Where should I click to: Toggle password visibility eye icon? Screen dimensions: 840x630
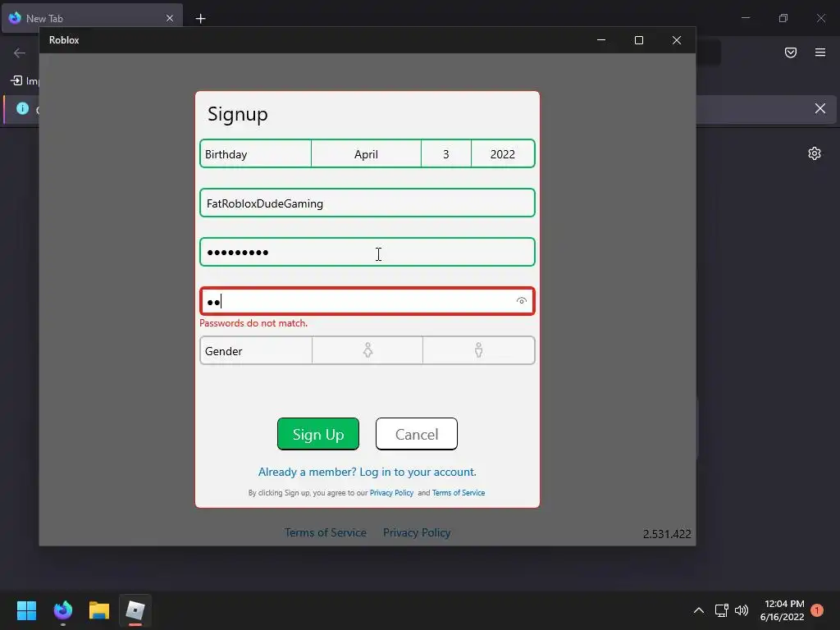(521, 301)
